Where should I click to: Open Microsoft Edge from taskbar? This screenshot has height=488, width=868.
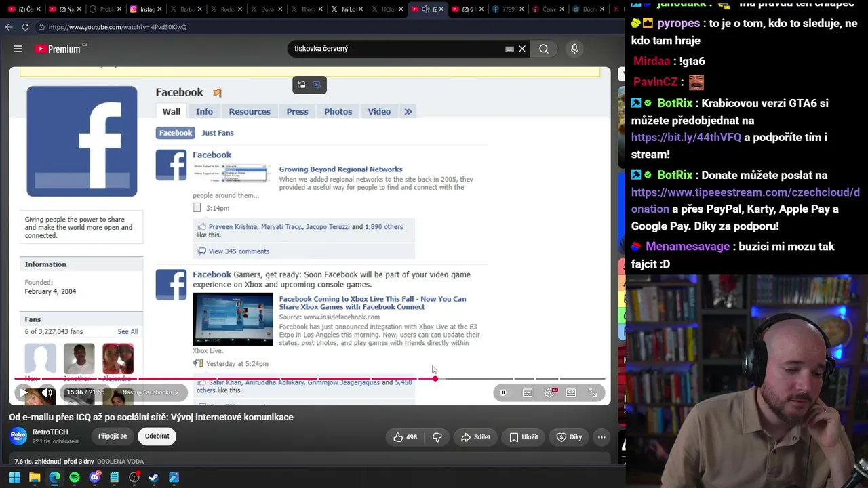[x=54, y=477]
